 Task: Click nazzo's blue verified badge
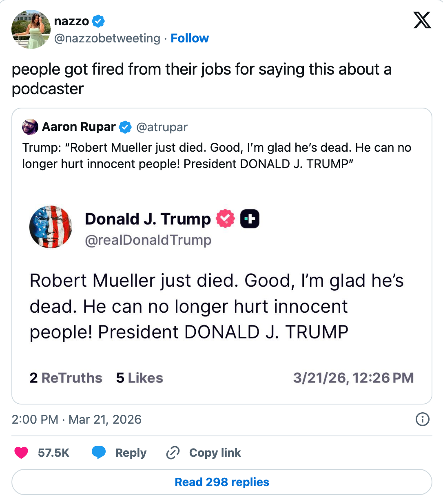98,21
